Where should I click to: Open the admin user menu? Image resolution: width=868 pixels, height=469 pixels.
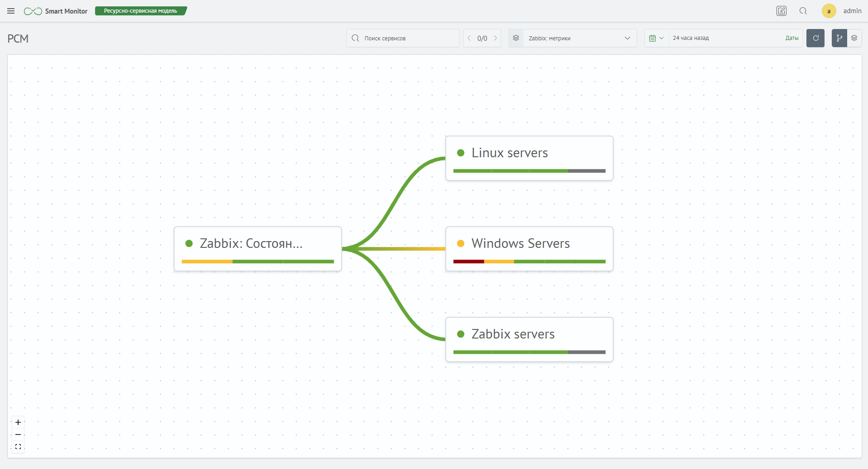pos(841,11)
